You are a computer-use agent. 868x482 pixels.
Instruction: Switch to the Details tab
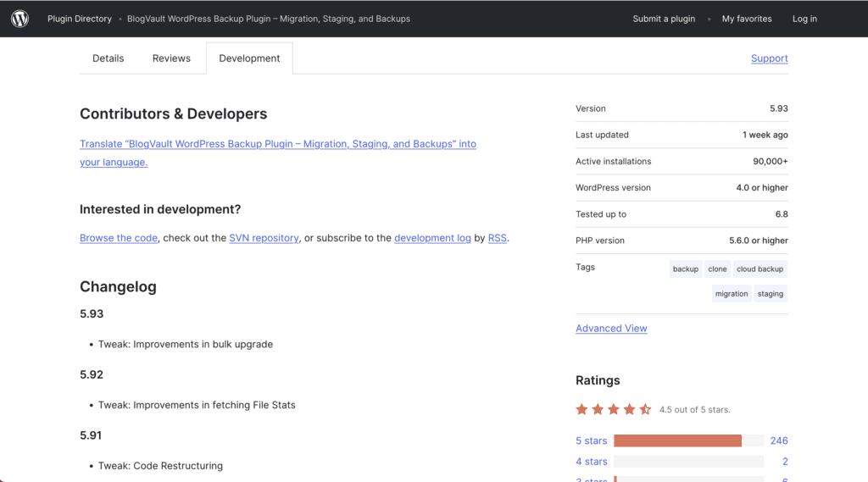pos(108,58)
